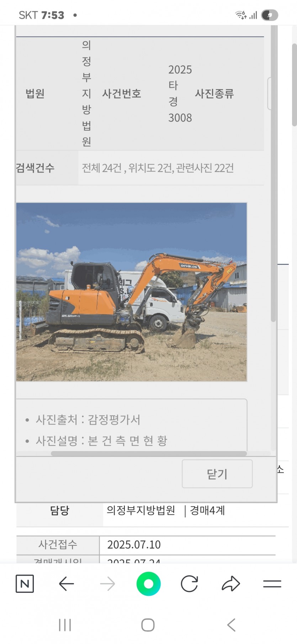Select the 사건번호 2025타경3008 value

[180, 94]
